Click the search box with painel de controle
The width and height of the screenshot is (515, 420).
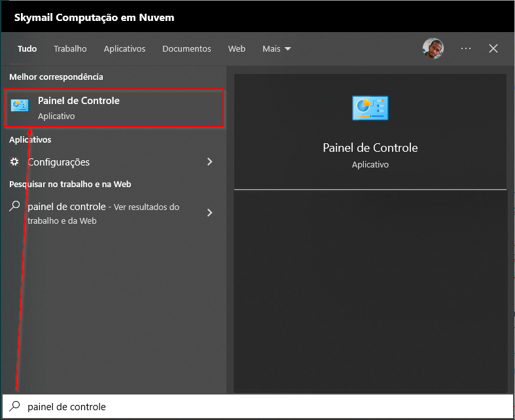pos(258,406)
